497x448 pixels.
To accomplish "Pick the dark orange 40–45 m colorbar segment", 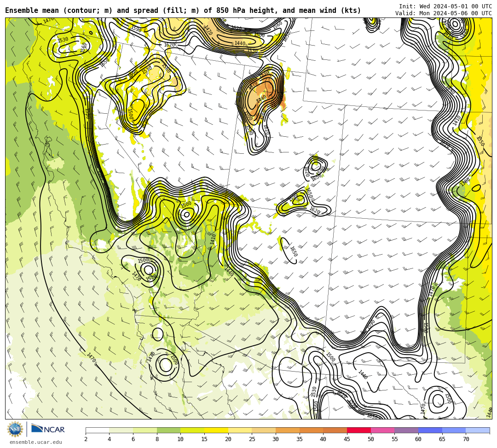I will click(335, 430).
